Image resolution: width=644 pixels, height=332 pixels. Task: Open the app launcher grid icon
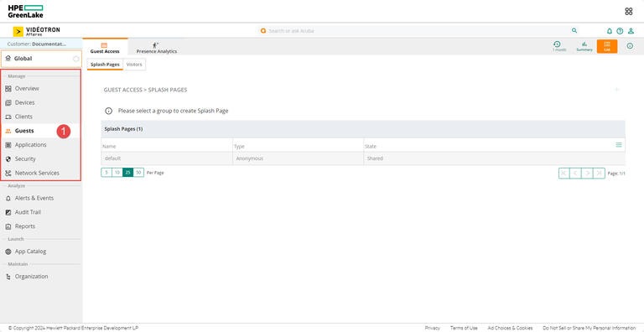pyautogui.click(x=628, y=12)
